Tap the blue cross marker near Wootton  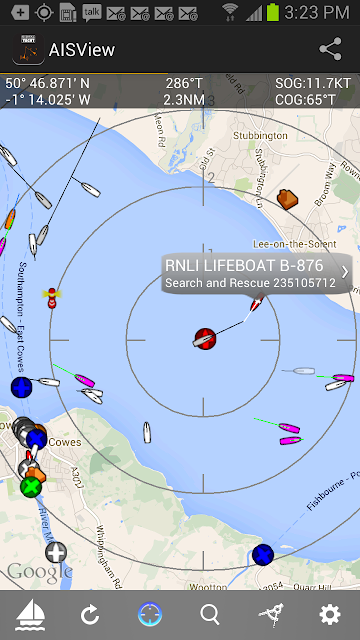(x=263, y=555)
